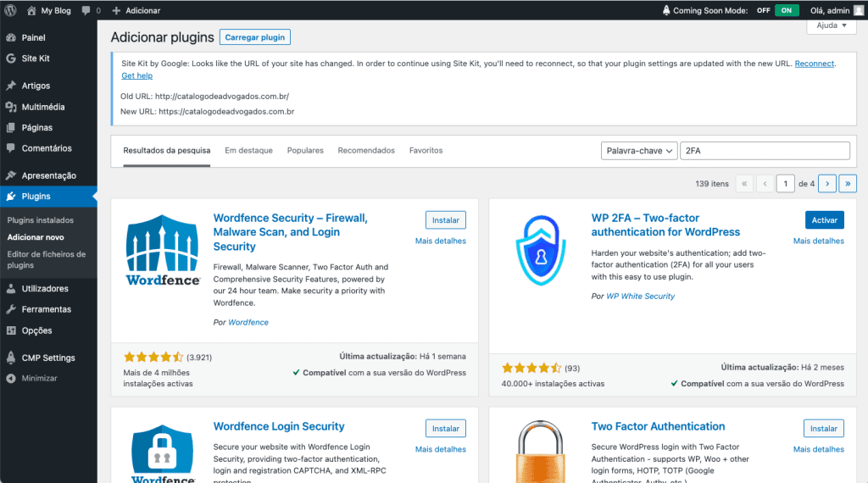
Task: Switch Coming Soon Mode to ON
Action: 787,10
